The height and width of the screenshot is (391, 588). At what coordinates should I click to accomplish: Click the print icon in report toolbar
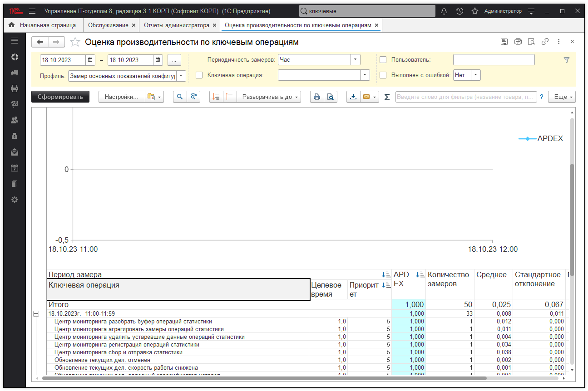(x=317, y=97)
